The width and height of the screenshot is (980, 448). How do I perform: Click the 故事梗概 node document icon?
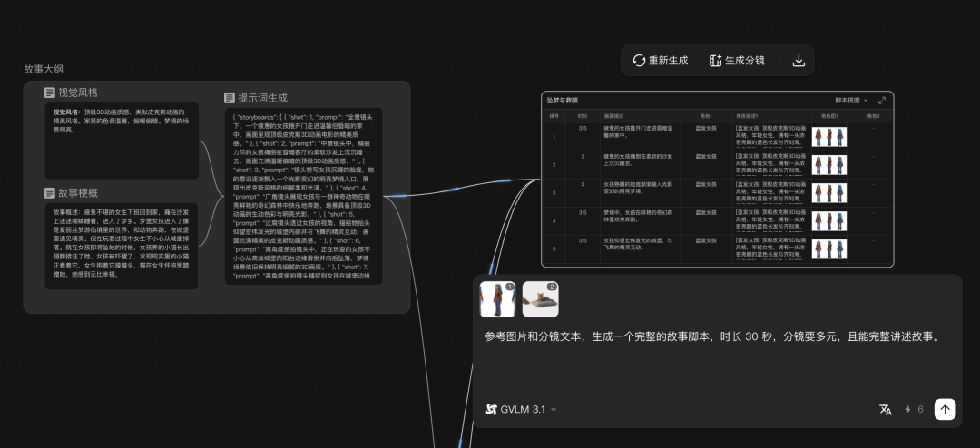point(50,193)
